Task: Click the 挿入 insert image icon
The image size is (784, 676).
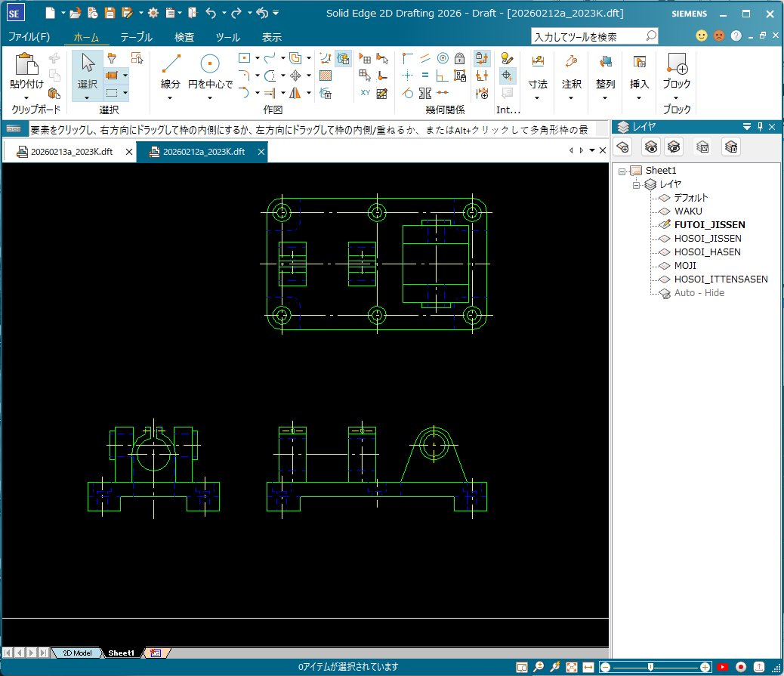Action: click(x=638, y=62)
